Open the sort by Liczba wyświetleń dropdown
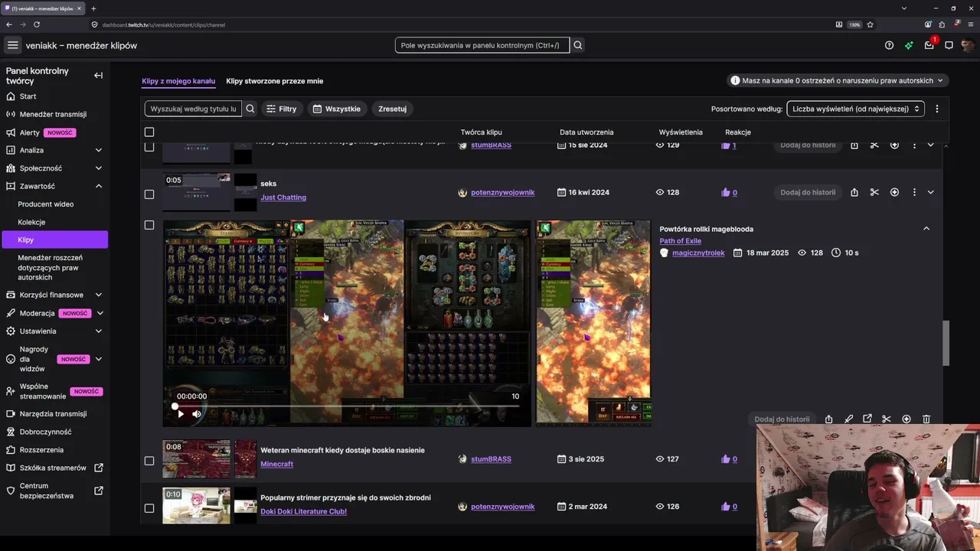The height and width of the screenshot is (551, 980). click(855, 109)
